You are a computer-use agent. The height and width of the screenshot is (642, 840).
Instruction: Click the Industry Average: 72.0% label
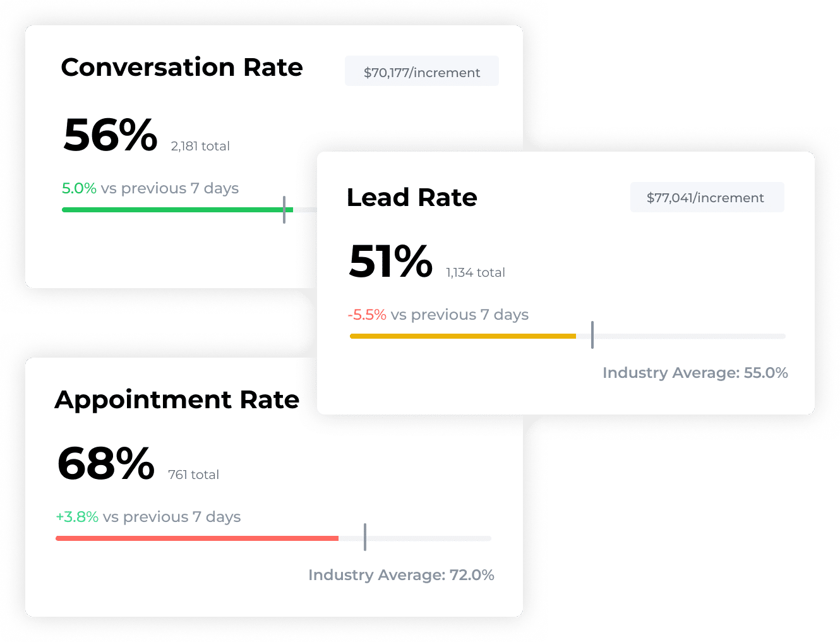point(401,575)
